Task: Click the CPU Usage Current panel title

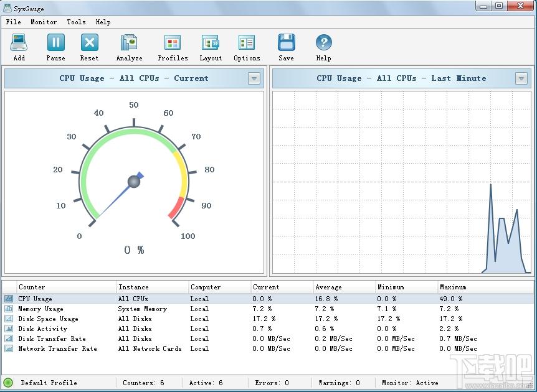Action: [x=133, y=78]
